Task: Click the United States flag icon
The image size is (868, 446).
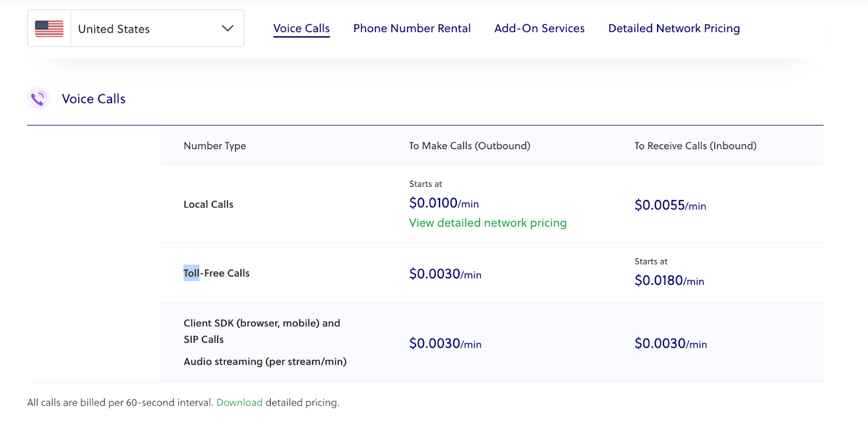Action: (x=49, y=29)
